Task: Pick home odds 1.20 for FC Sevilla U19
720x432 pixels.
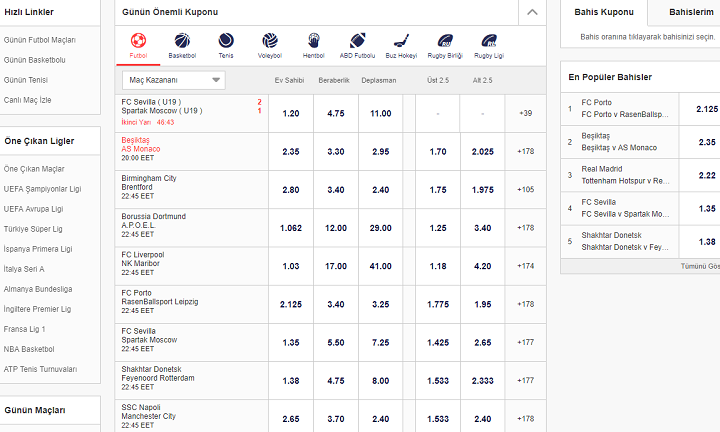Action: click(x=291, y=113)
